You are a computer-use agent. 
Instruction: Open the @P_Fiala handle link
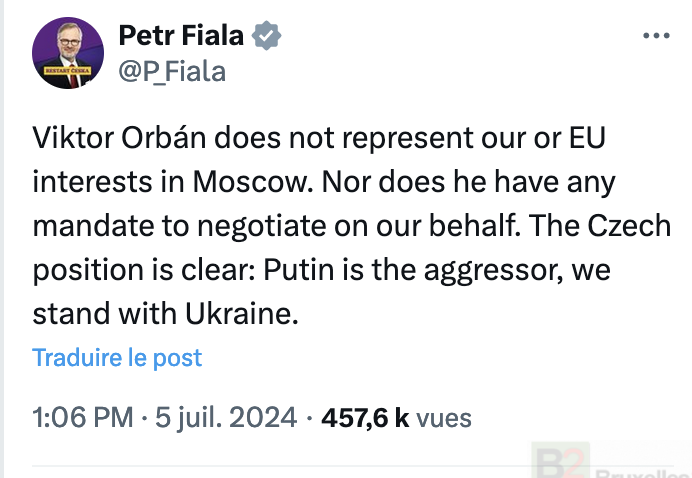(x=172, y=72)
